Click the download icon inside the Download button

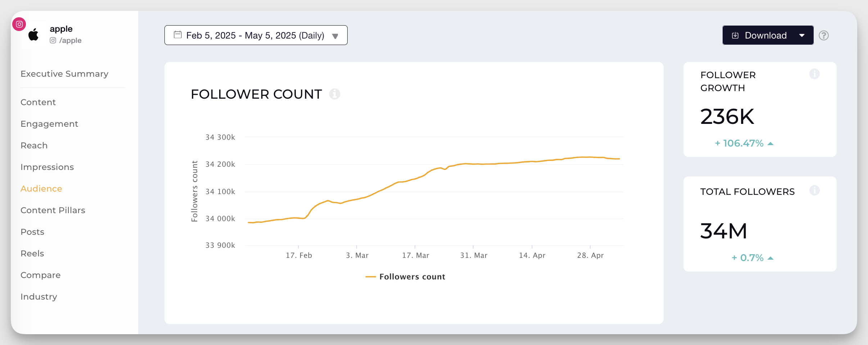tap(736, 35)
